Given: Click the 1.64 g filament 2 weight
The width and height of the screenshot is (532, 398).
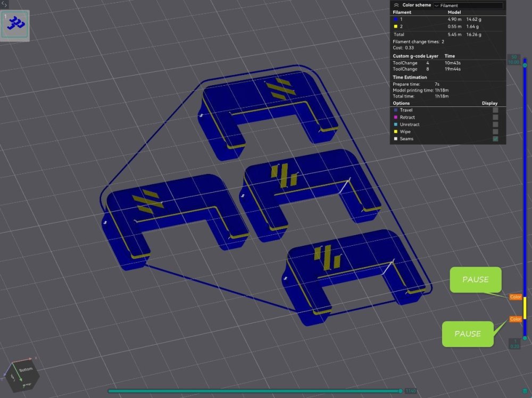Looking at the screenshot, I should pyautogui.click(x=472, y=27).
